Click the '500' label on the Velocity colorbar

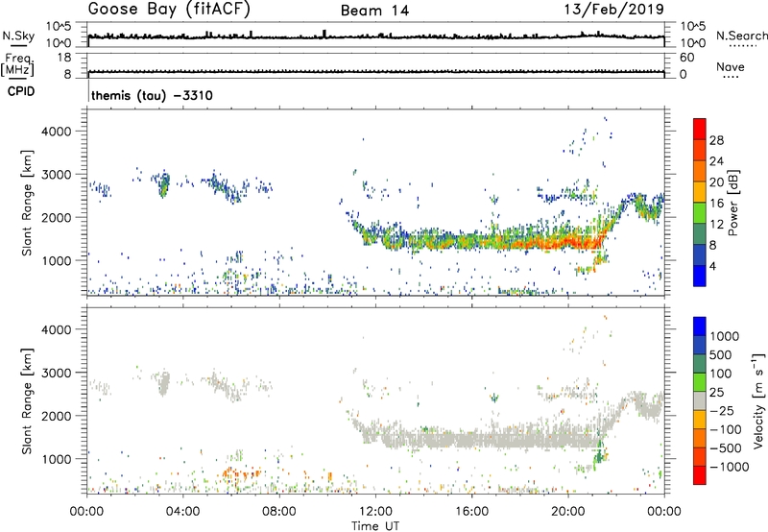721,354
